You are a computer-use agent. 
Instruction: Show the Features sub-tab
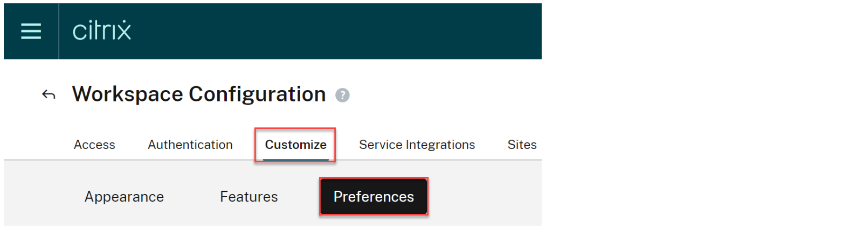click(x=249, y=197)
